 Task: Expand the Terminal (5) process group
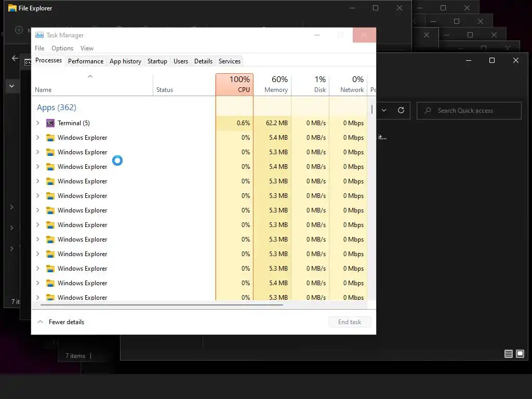[38, 123]
